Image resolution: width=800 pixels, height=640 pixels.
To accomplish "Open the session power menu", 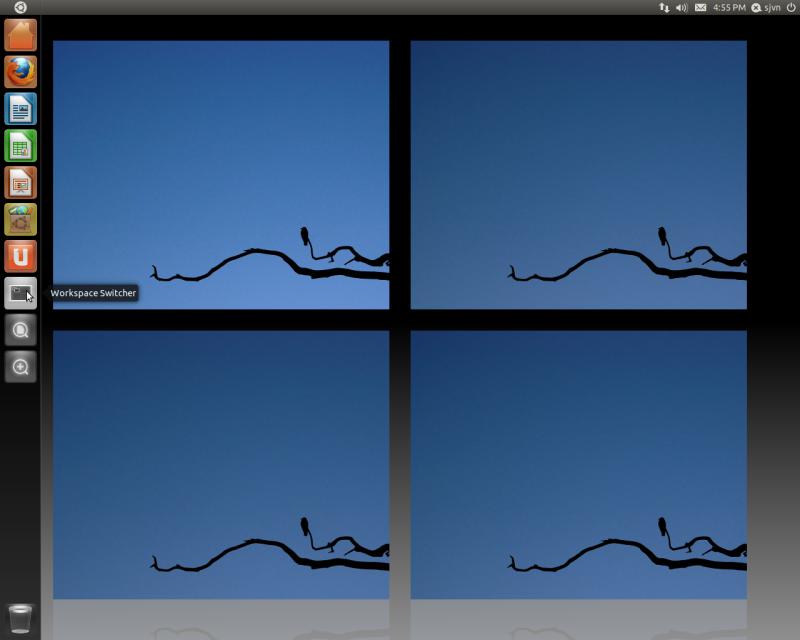I will [790, 8].
